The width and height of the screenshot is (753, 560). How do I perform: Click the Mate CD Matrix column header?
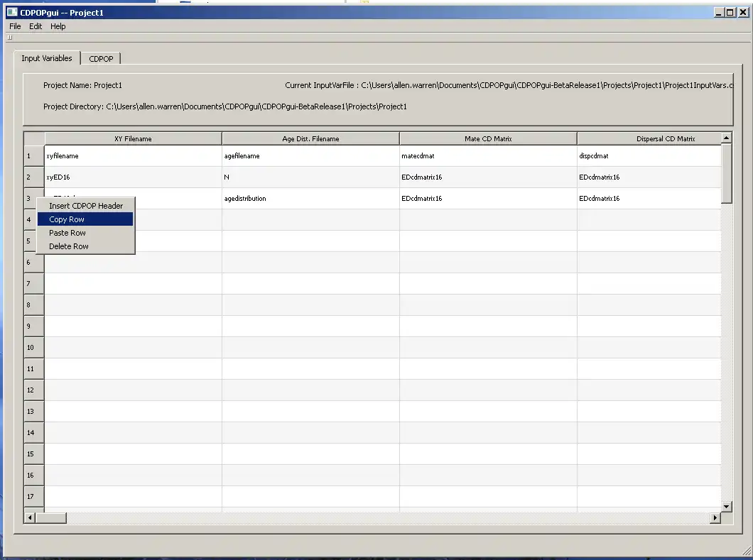click(x=488, y=138)
